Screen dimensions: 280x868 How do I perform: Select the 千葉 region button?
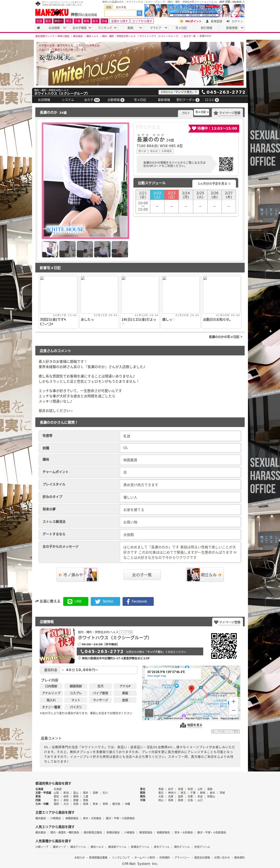click(x=78, y=21)
